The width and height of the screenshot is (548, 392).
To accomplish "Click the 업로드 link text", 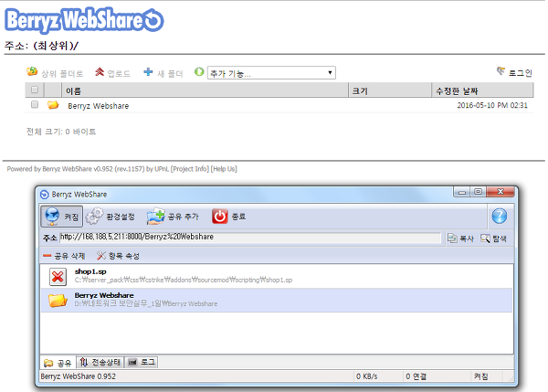I will point(119,73).
